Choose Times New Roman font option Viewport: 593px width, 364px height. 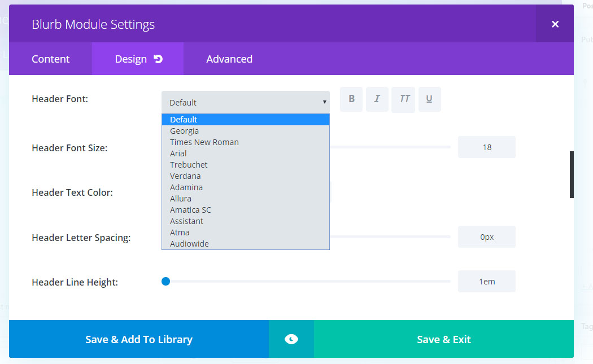click(x=204, y=142)
